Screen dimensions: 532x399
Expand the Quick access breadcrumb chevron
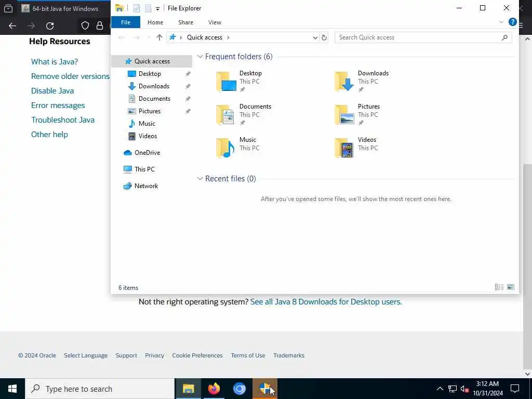[x=228, y=37]
